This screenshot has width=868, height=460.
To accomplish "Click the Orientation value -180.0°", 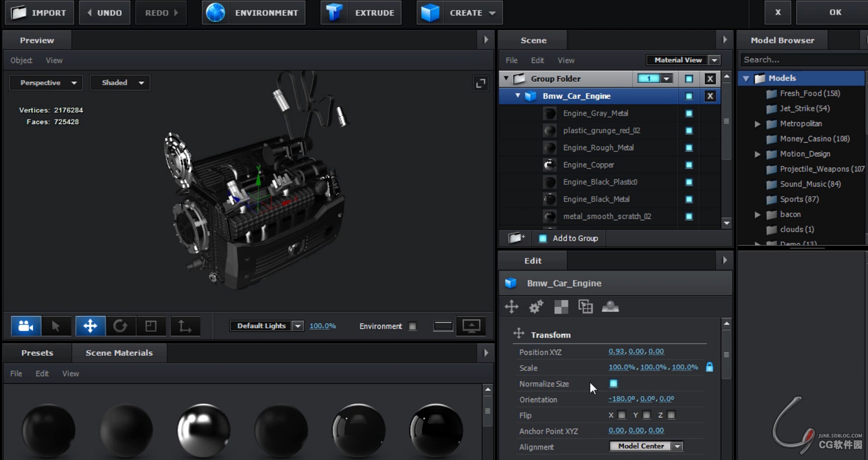I will 622,399.
